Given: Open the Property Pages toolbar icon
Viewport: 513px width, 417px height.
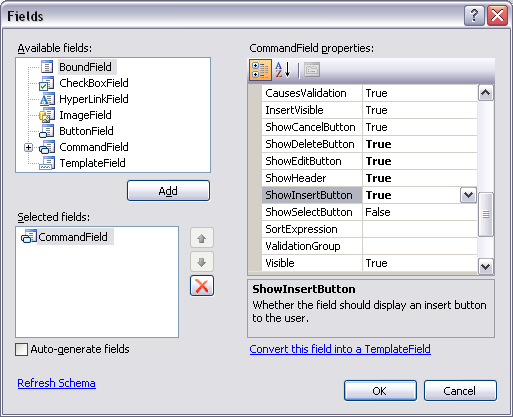Looking at the screenshot, I should [x=312, y=70].
